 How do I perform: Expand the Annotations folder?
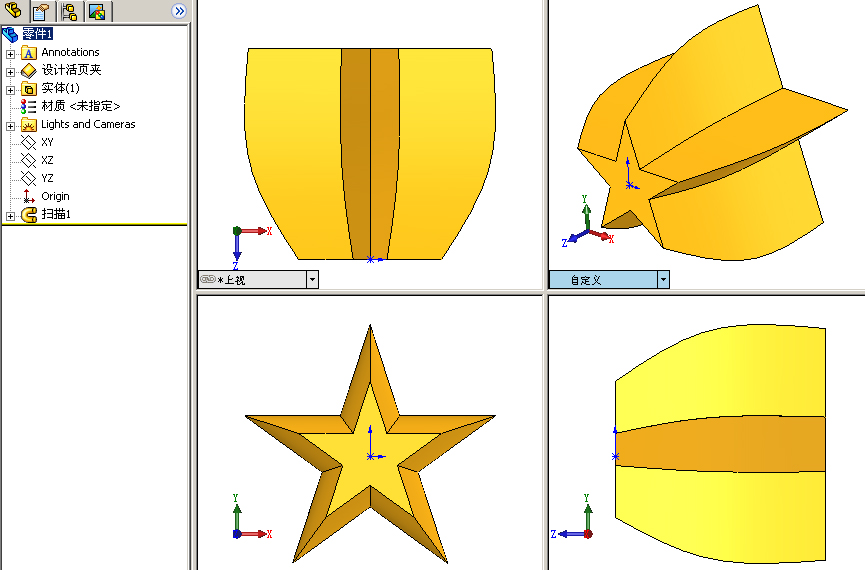[x=10, y=54]
